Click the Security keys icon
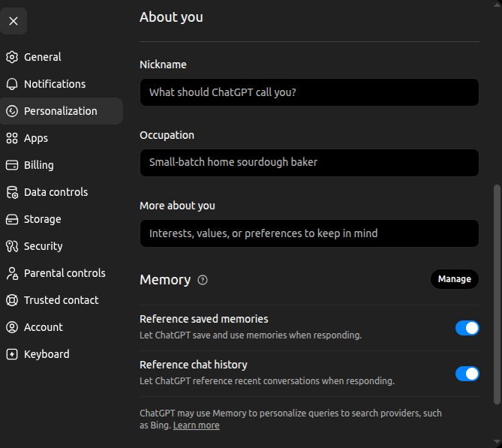502x448 pixels. [12, 246]
